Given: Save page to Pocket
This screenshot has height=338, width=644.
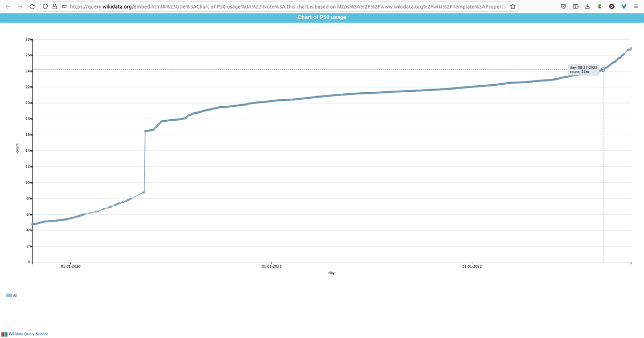Looking at the screenshot, I should (x=563, y=6).
